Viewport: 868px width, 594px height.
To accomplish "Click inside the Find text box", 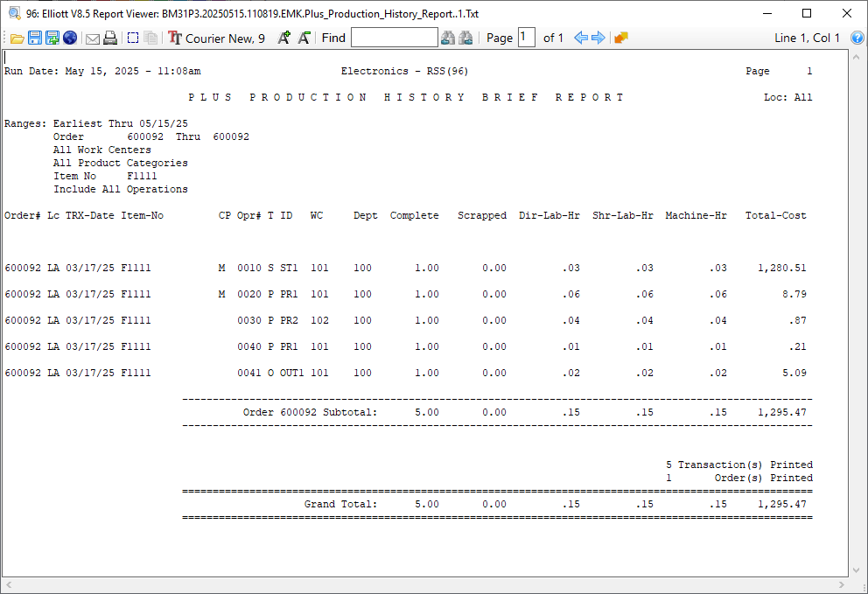I will (x=394, y=38).
